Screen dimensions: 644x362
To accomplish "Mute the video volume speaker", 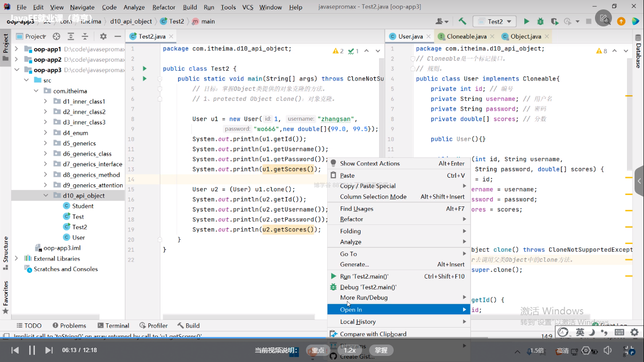I will point(608,350).
